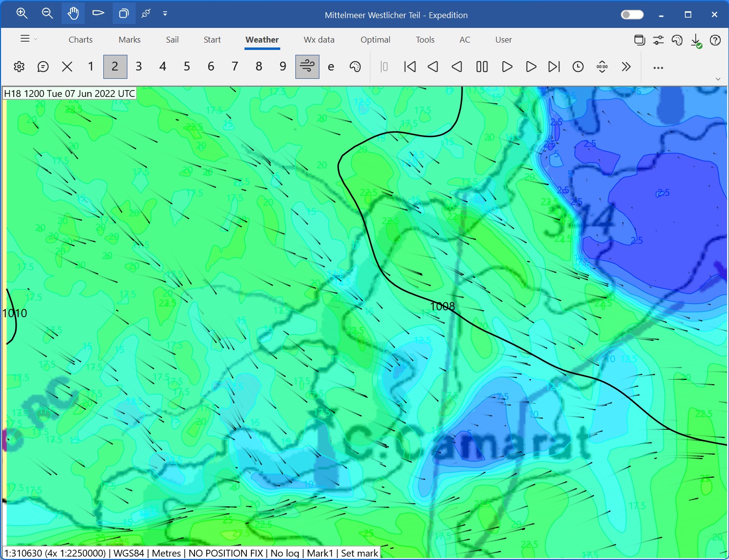Toggle weather layer 1
Screen dimensions: 729x560
(x=91, y=67)
